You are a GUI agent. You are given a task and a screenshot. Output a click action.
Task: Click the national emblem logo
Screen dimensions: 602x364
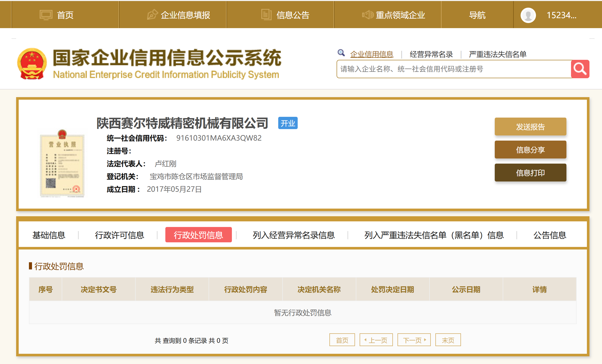[x=32, y=64]
